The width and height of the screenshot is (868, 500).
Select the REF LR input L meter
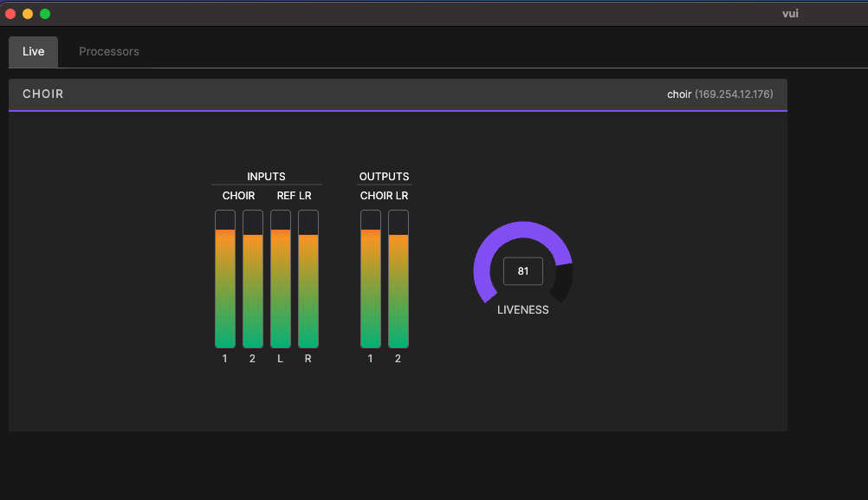pos(281,279)
